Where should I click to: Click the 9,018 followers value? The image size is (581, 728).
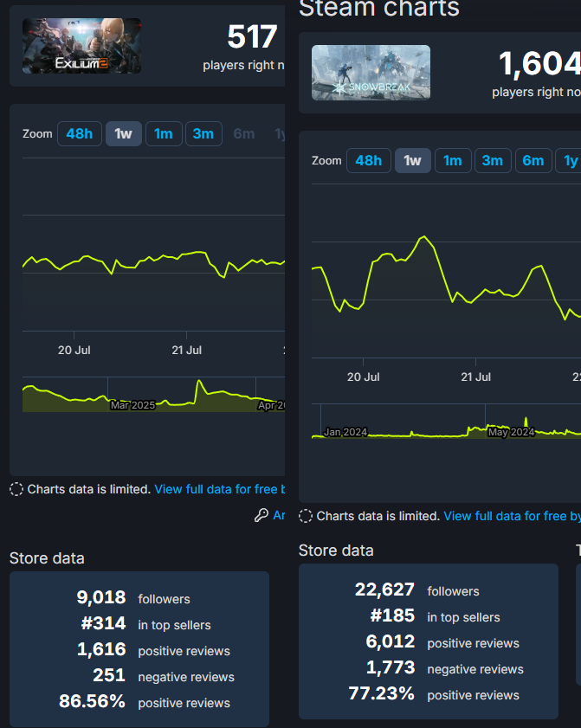pos(101,597)
